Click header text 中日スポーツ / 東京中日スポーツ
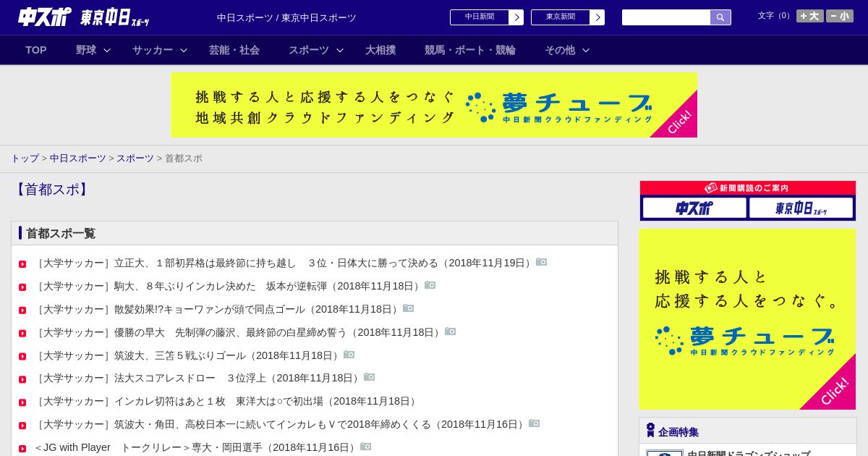 point(286,18)
